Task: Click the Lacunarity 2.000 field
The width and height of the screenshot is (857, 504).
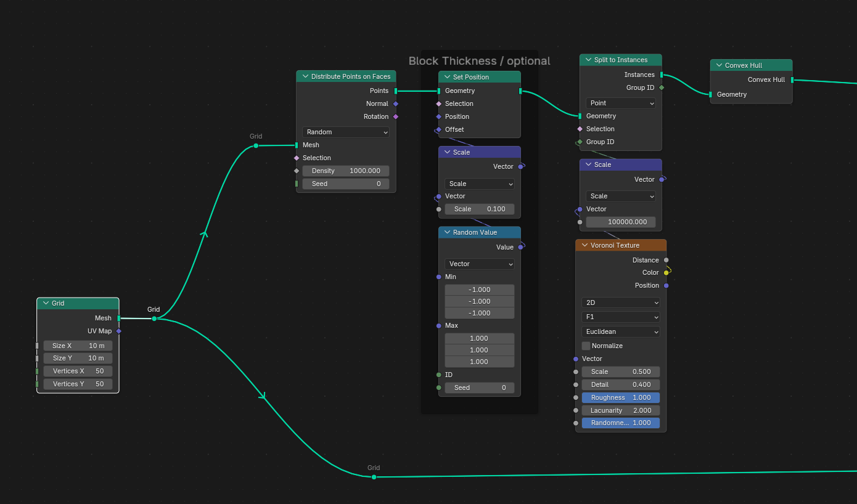Action: pos(621,410)
